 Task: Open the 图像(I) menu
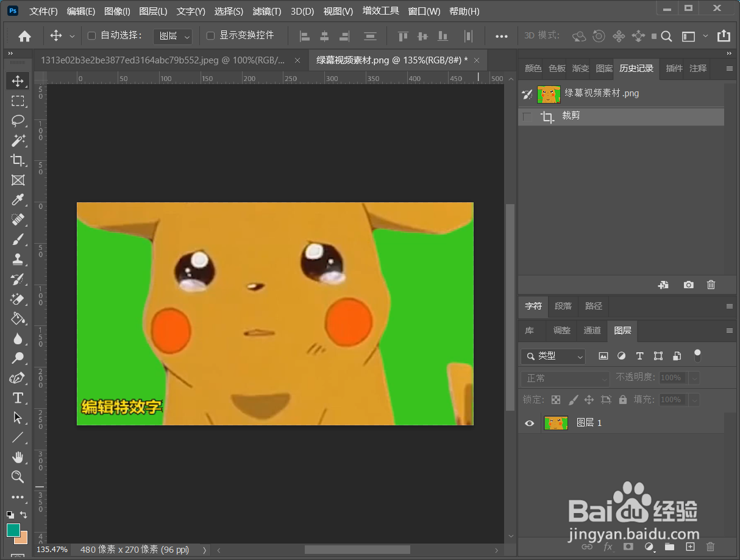pos(117,12)
